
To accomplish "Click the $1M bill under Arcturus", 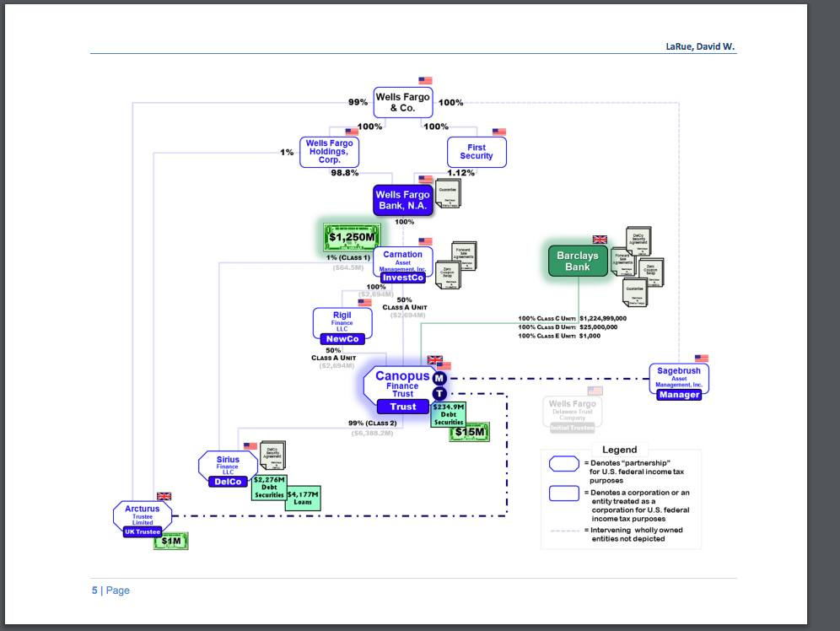I will [x=171, y=541].
